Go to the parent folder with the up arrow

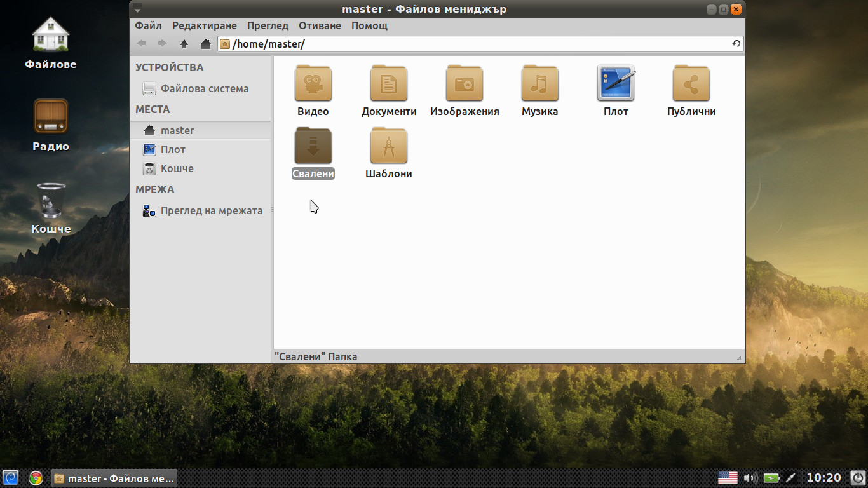tap(184, 44)
